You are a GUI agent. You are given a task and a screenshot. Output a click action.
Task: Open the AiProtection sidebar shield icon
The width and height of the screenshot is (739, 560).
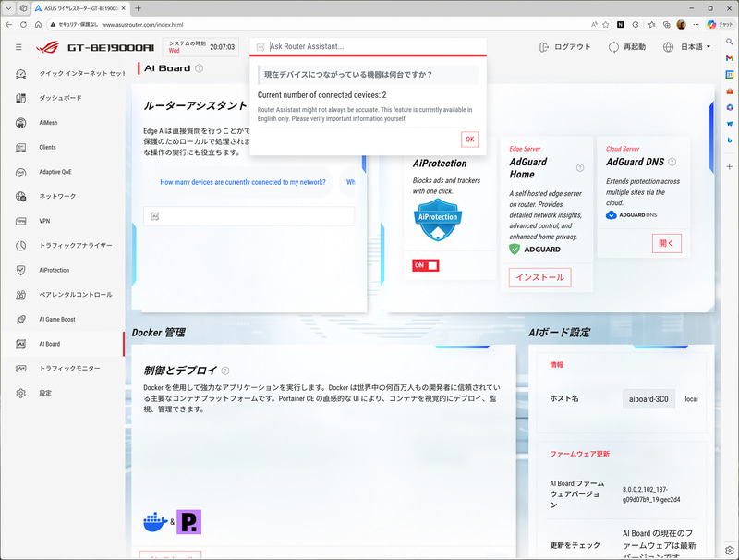tap(20, 270)
